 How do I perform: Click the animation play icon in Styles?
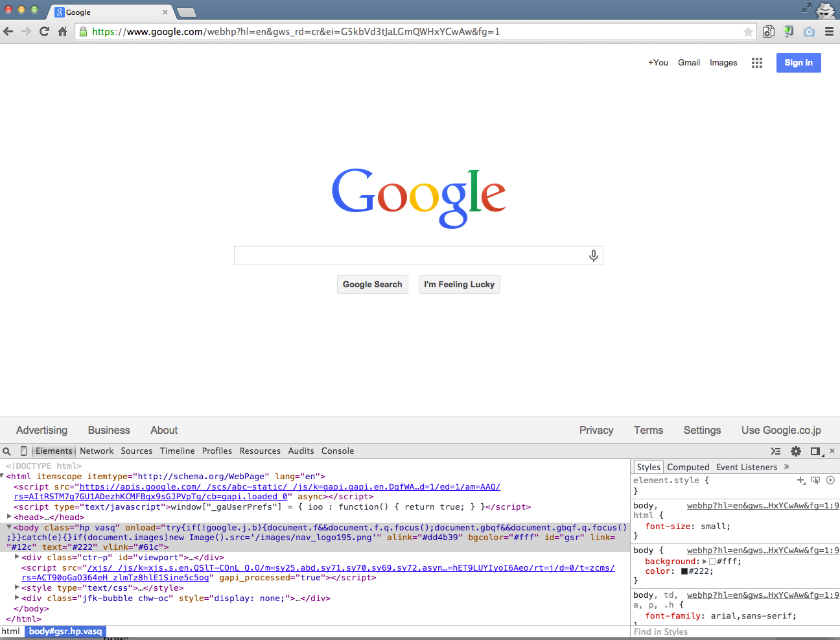[x=830, y=480]
